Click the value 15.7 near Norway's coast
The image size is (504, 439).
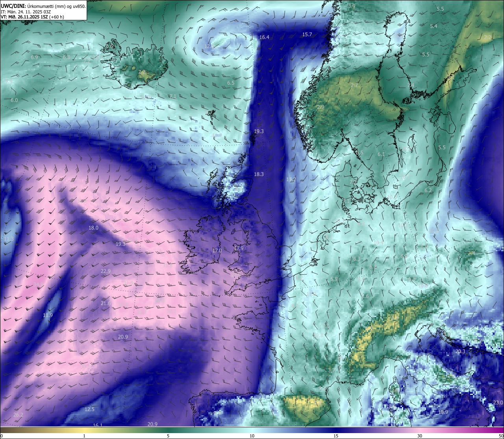307,35
